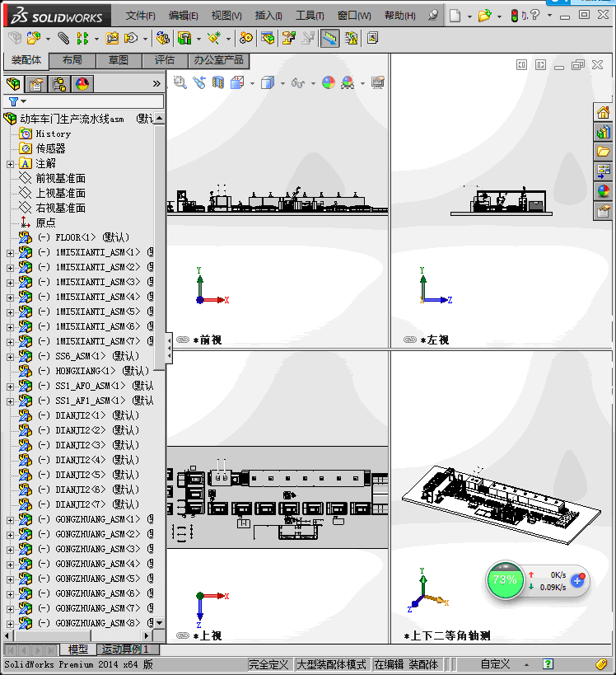Open the 文件(F) File menu

coord(140,16)
